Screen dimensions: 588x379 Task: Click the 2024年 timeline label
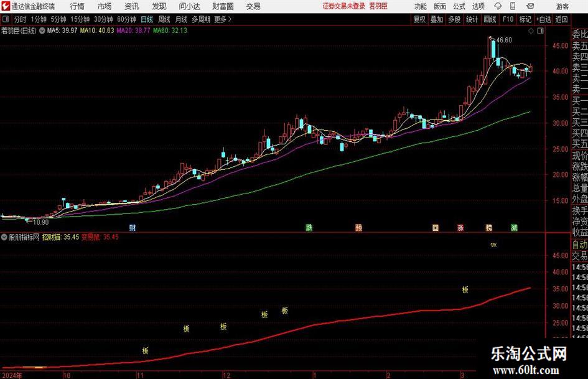[12, 375]
